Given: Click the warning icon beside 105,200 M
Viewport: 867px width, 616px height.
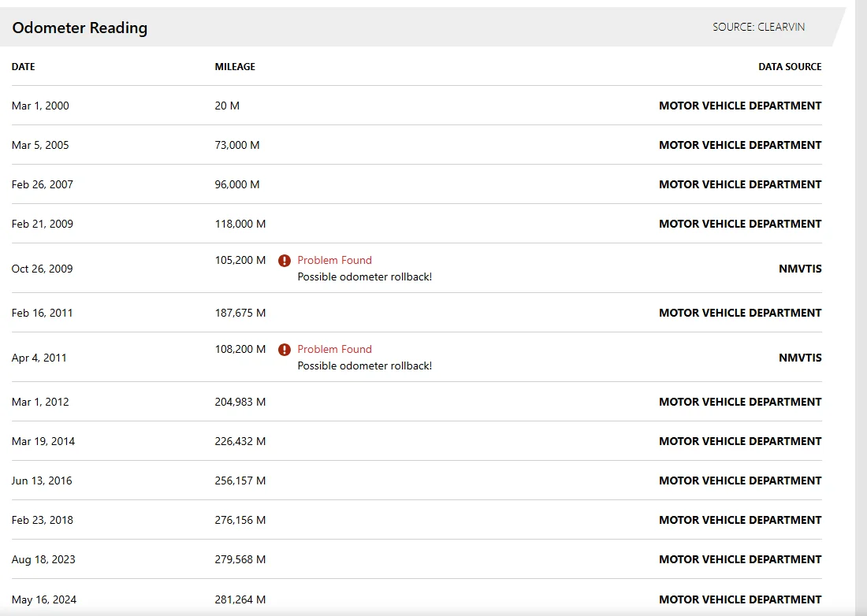Looking at the screenshot, I should [285, 261].
